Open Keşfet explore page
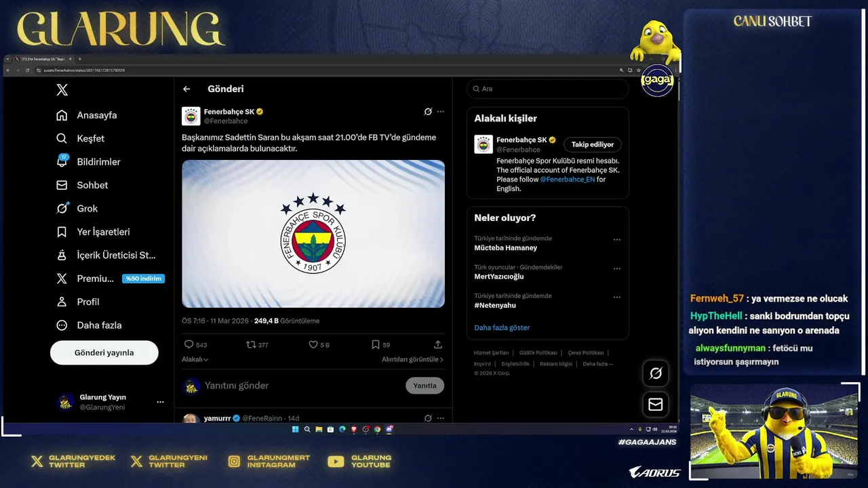The height and width of the screenshot is (488, 868). [80, 138]
